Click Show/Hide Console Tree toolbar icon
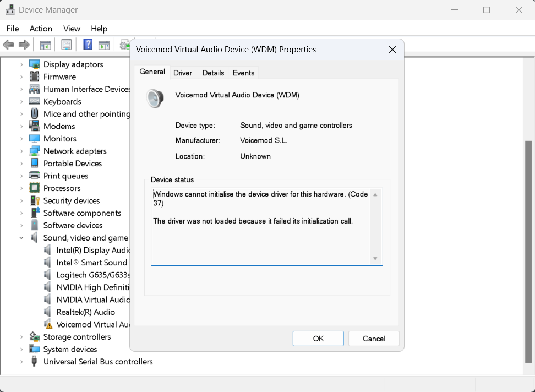Viewport: 535px width, 392px height. pyautogui.click(x=46, y=45)
